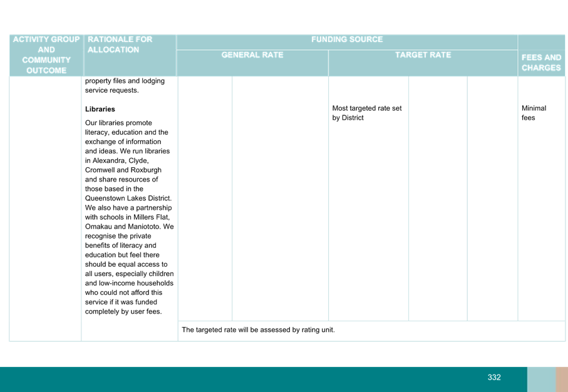Click page number 332 in footer
The image size is (568, 392).
[494, 378]
